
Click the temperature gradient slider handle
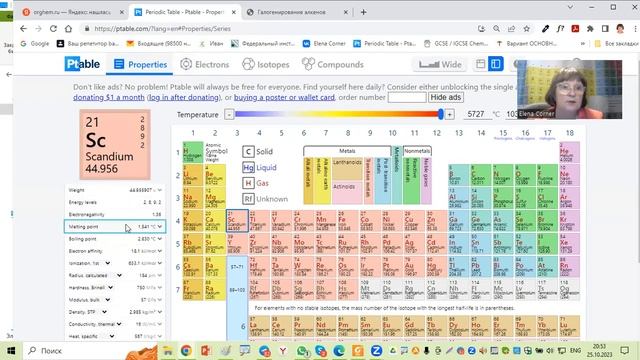pos(441,114)
